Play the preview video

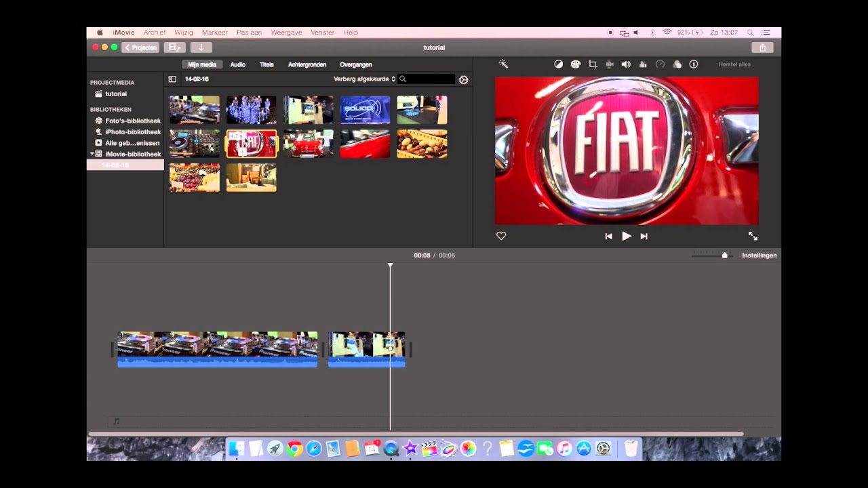coord(627,236)
